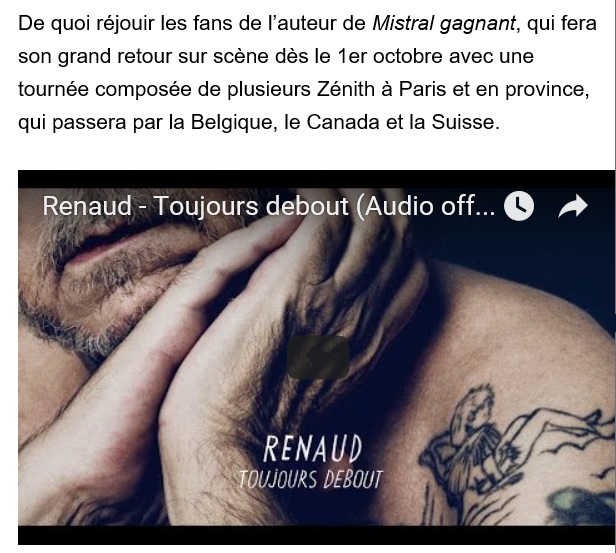The width and height of the screenshot is (616, 553).
Task: Click the 'TOUJOURS DEBOUT' subtitle on thumbnail
Action: pyautogui.click(x=310, y=480)
